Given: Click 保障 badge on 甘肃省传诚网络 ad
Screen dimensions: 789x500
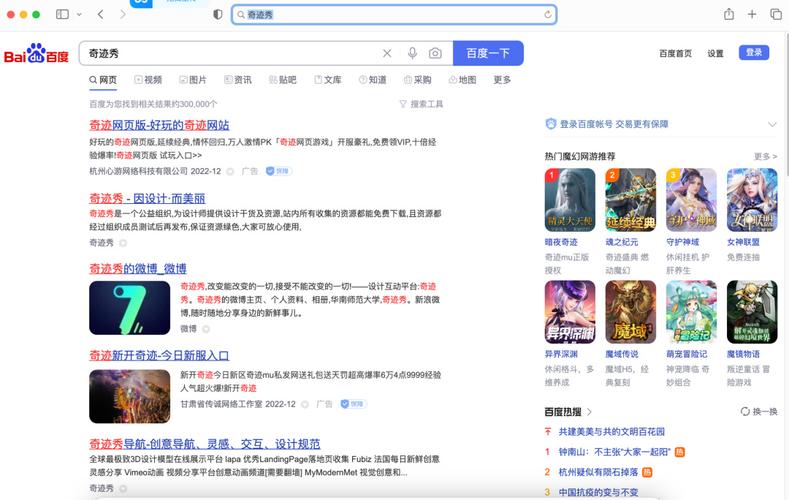Looking at the screenshot, I should [353, 404].
